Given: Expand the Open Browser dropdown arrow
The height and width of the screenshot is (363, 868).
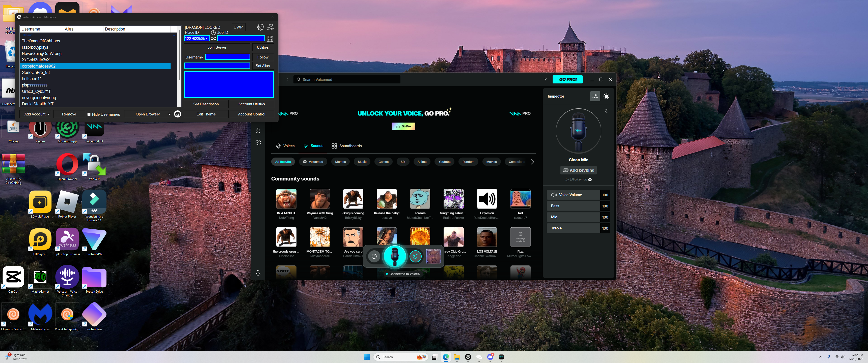Looking at the screenshot, I should [169, 114].
